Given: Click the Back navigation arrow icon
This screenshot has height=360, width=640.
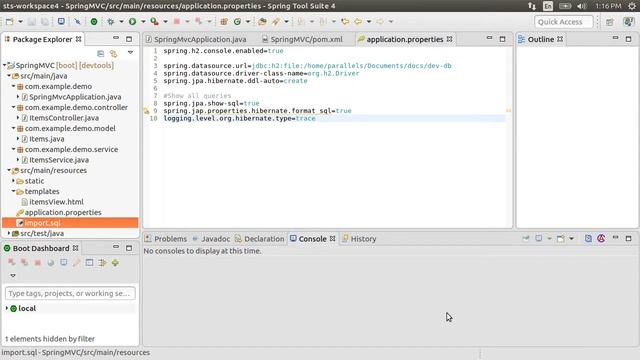Looking at the screenshot, I should 358,22.
